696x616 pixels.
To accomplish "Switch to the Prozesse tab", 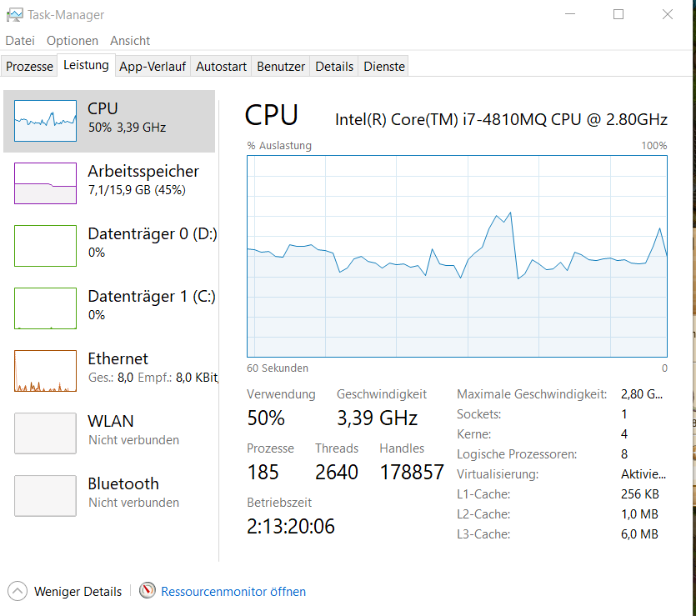I will tap(29, 66).
